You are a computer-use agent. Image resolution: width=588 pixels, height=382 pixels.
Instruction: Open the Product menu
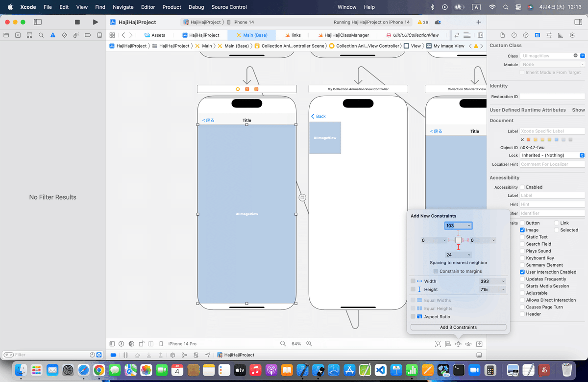(171, 7)
